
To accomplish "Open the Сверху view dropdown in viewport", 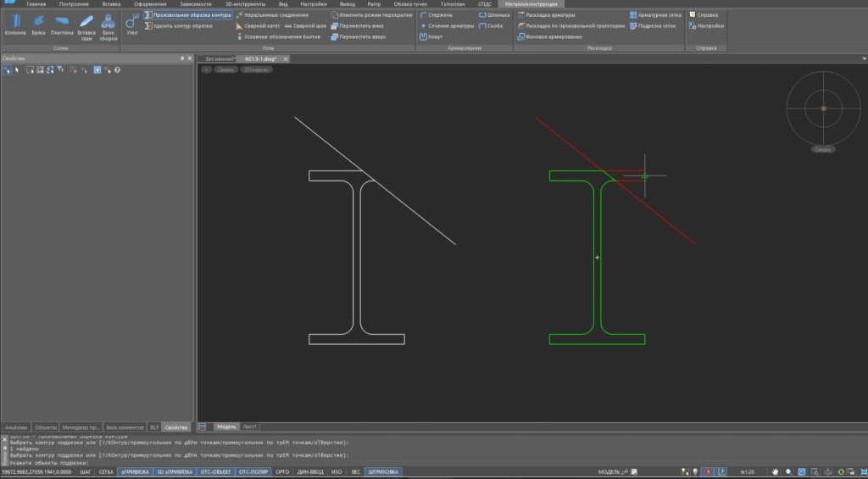I will (226, 70).
